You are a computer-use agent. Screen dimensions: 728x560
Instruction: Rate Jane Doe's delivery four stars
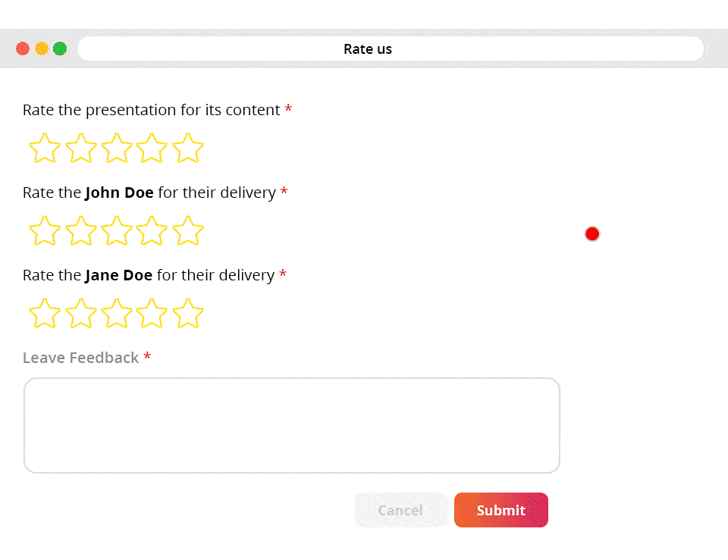(x=152, y=314)
